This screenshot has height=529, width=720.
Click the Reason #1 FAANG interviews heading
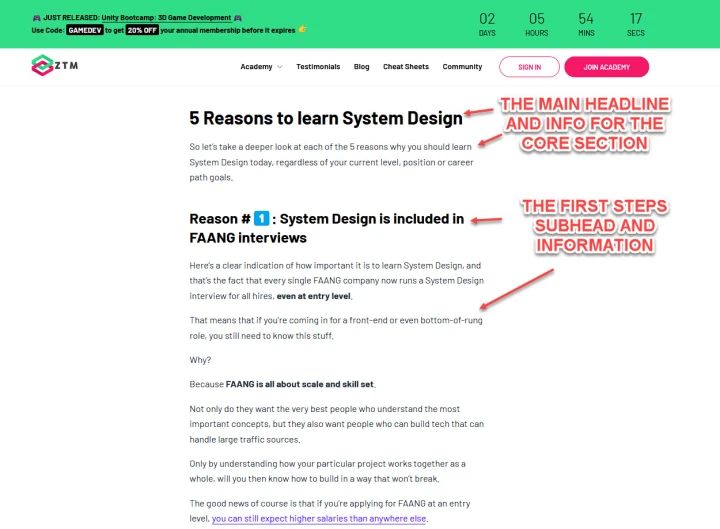click(326, 228)
